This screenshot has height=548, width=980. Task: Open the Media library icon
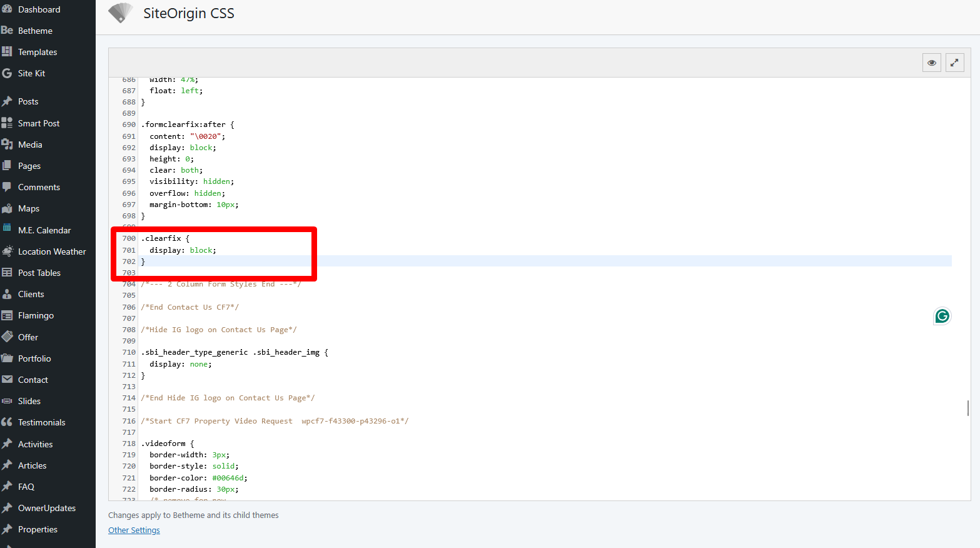(7, 145)
